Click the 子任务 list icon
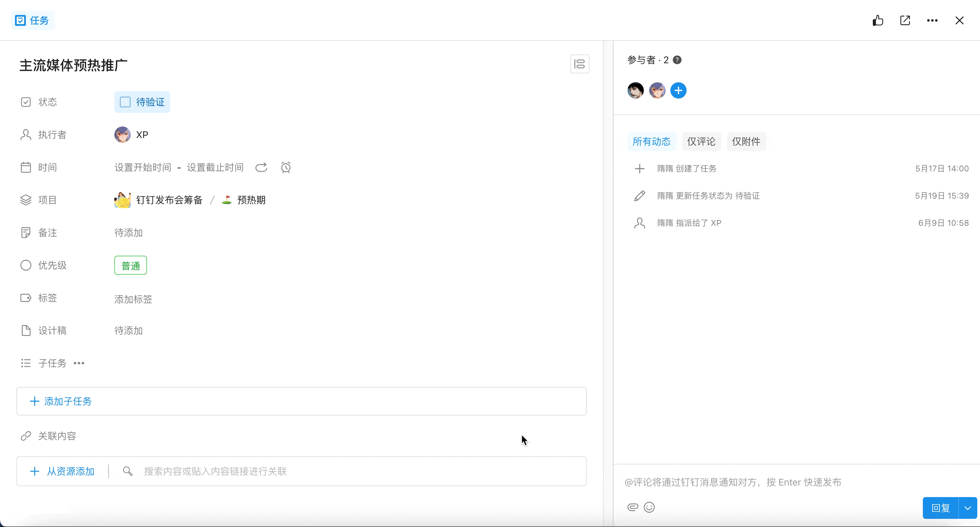This screenshot has width=980, height=527. point(26,363)
